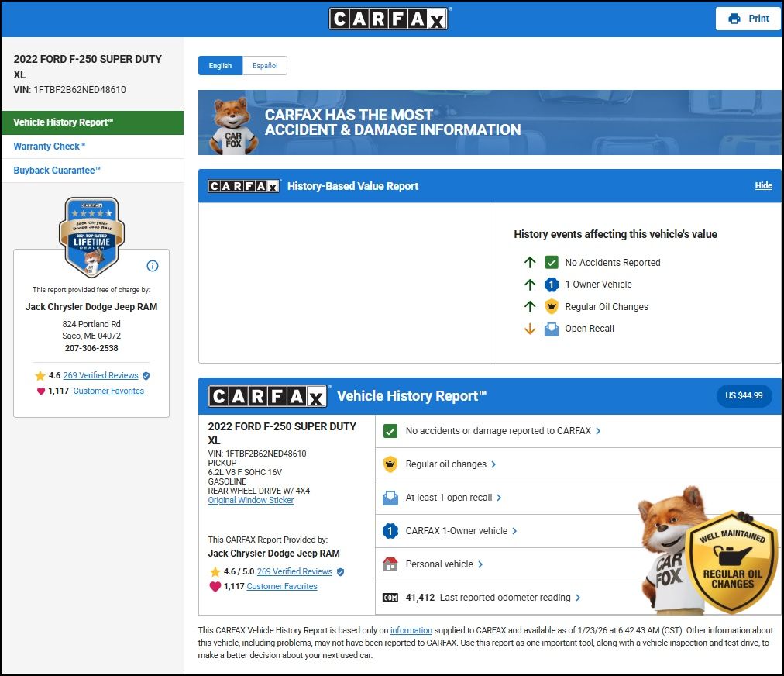The image size is (784, 676).
Task: Click the CARFAX logo in header
Action: pos(390,19)
